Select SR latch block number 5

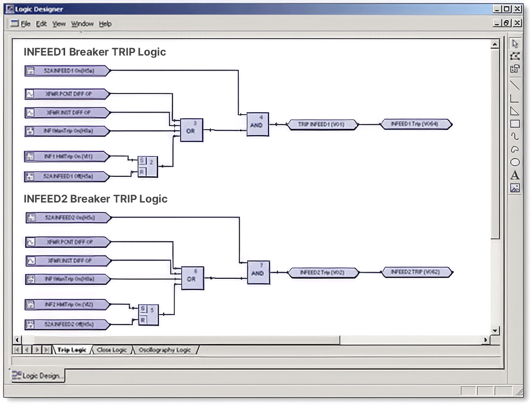click(x=148, y=315)
